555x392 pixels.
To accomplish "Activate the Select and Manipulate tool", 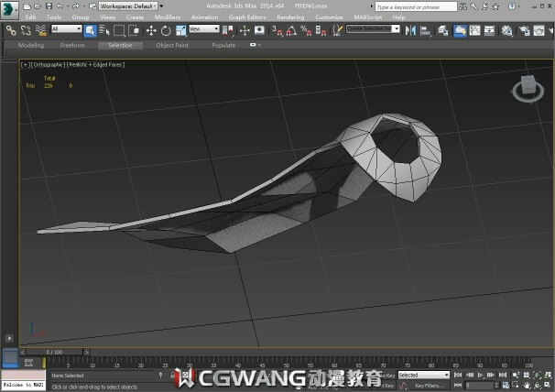I will [245, 31].
